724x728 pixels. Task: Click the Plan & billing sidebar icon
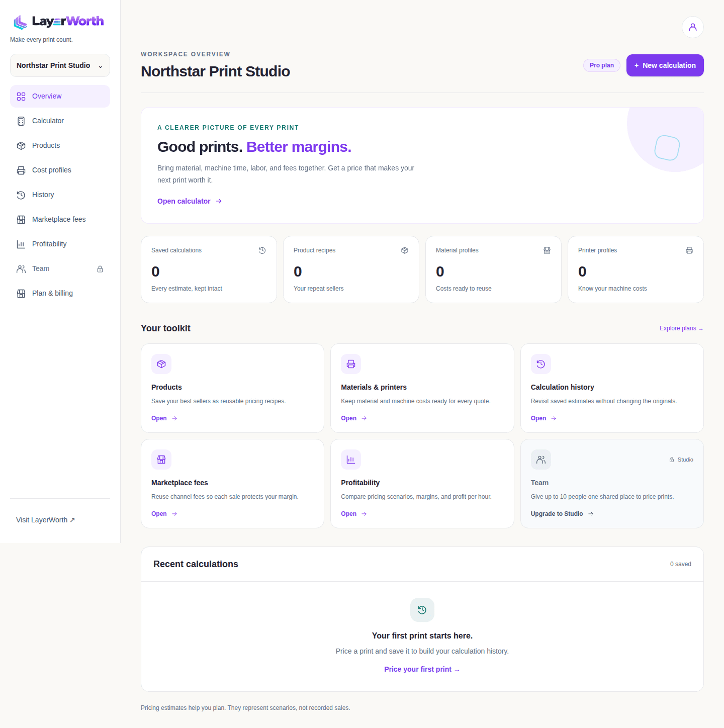pyautogui.click(x=21, y=294)
